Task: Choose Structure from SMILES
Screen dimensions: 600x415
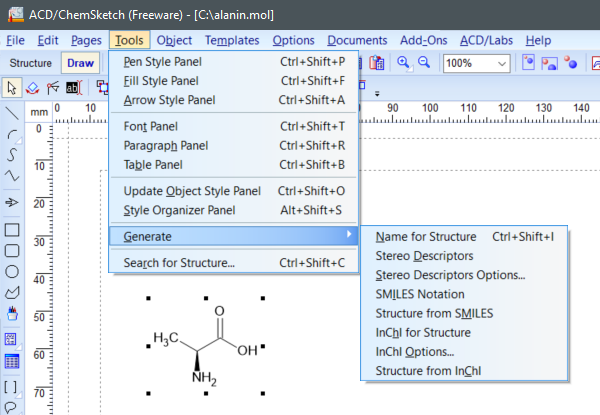Action: [464, 313]
